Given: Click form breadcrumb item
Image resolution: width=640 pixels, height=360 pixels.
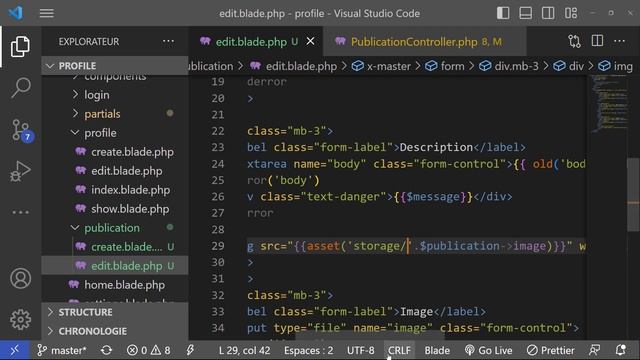Looking at the screenshot, I should [x=452, y=66].
